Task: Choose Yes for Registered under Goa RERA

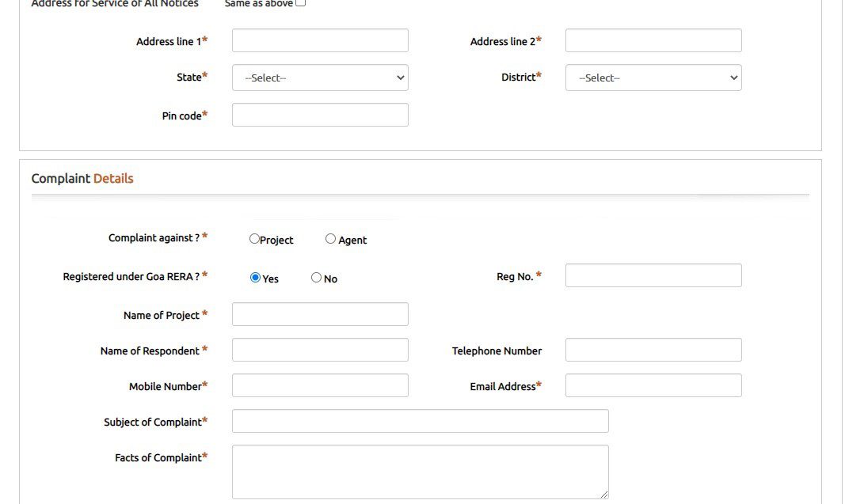Action: click(x=255, y=278)
